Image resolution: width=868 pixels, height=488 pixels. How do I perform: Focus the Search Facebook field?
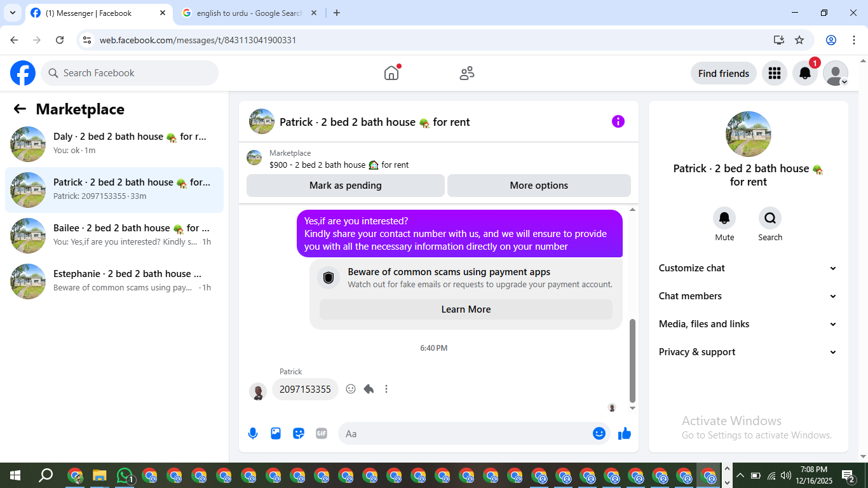click(130, 73)
